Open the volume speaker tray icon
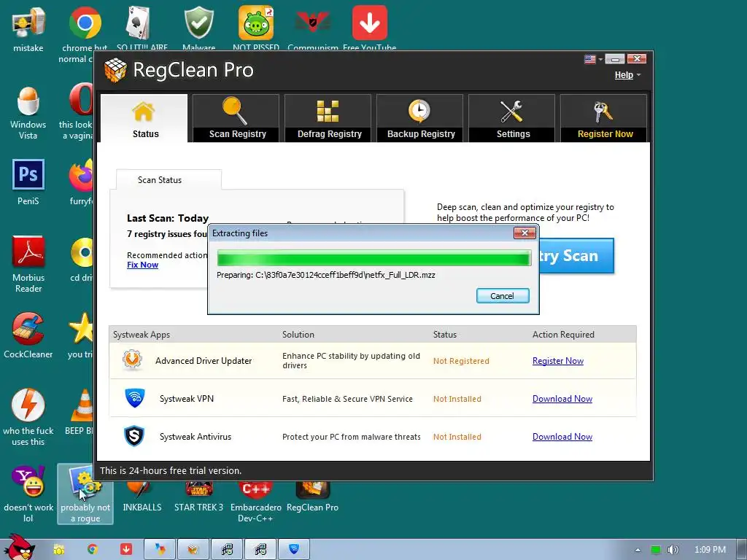Viewport: 747px width, 560px height. tap(673, 550)
